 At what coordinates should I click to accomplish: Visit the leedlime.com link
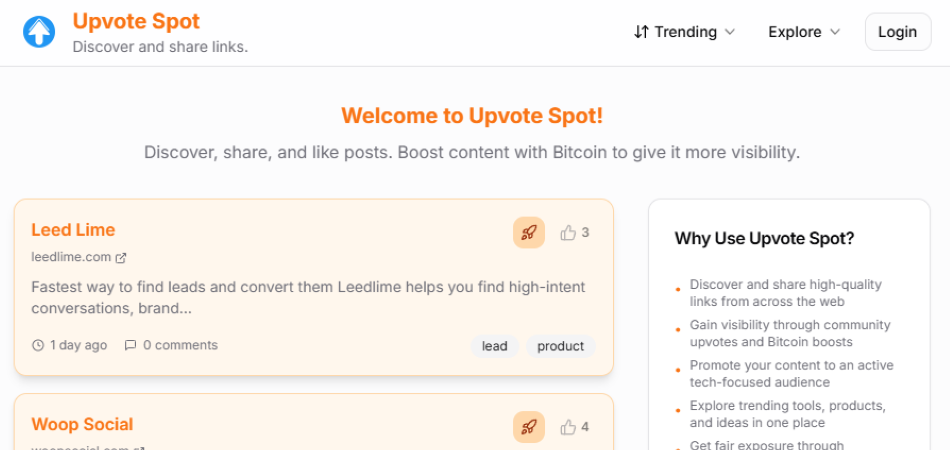(71, 257)
